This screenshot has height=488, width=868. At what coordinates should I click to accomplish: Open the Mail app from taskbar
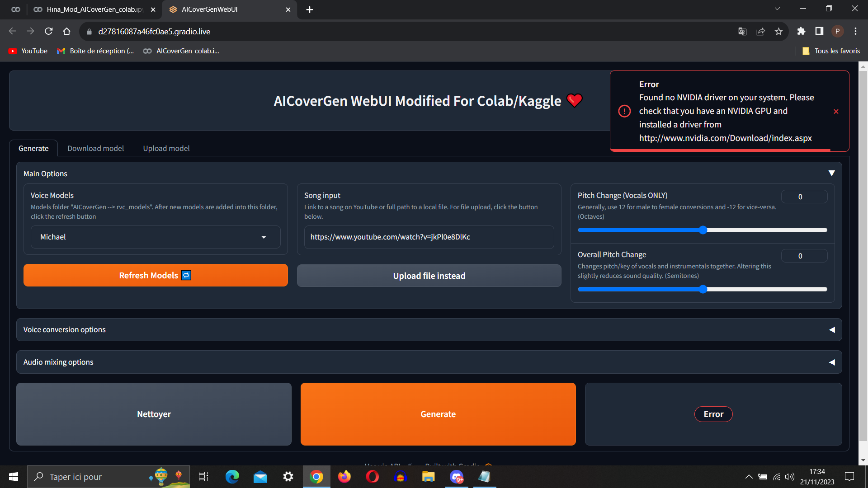[x=260, y=477]
